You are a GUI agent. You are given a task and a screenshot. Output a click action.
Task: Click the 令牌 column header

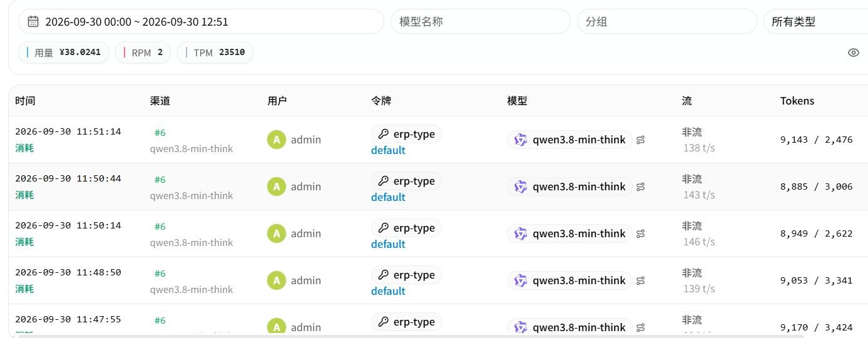point(381,101)
